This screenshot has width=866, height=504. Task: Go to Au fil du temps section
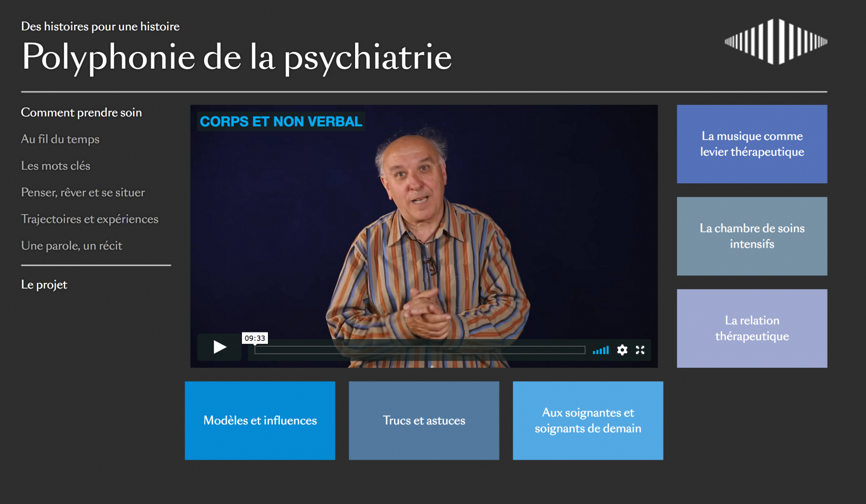[x=60, y=139]
